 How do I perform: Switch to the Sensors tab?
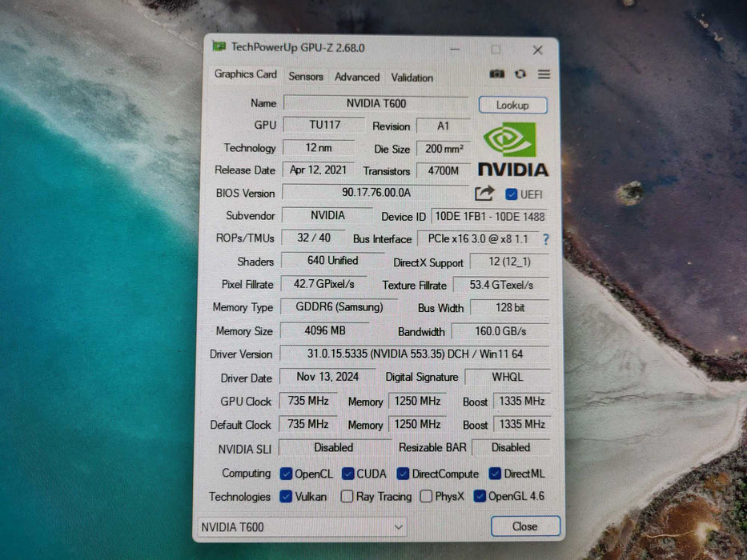click(305, 77)
